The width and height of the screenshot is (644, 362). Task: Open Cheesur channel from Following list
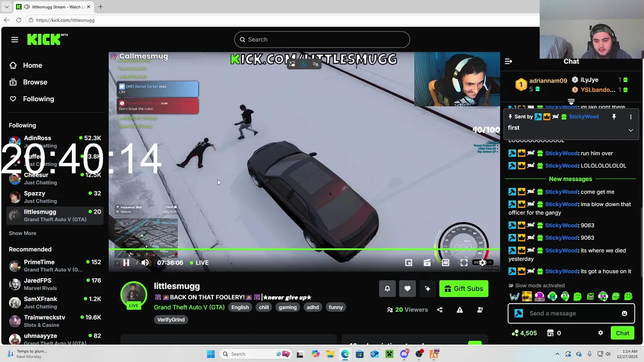[55, 178]
